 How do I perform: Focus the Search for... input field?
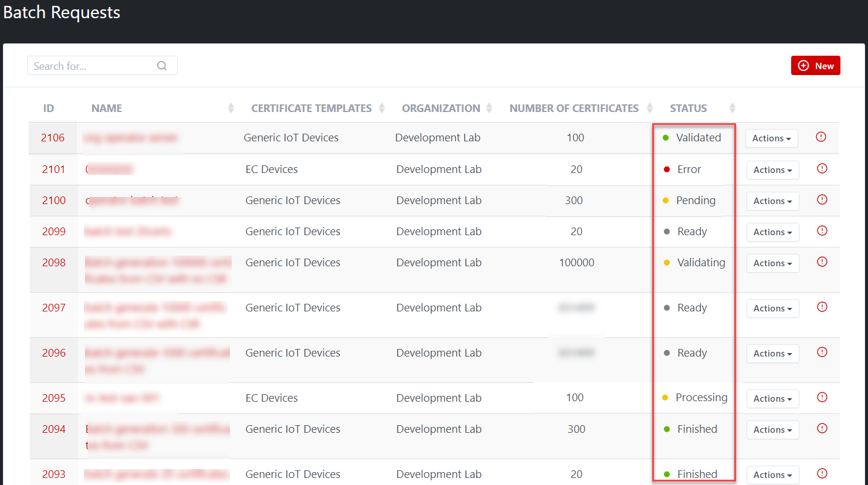91,66
